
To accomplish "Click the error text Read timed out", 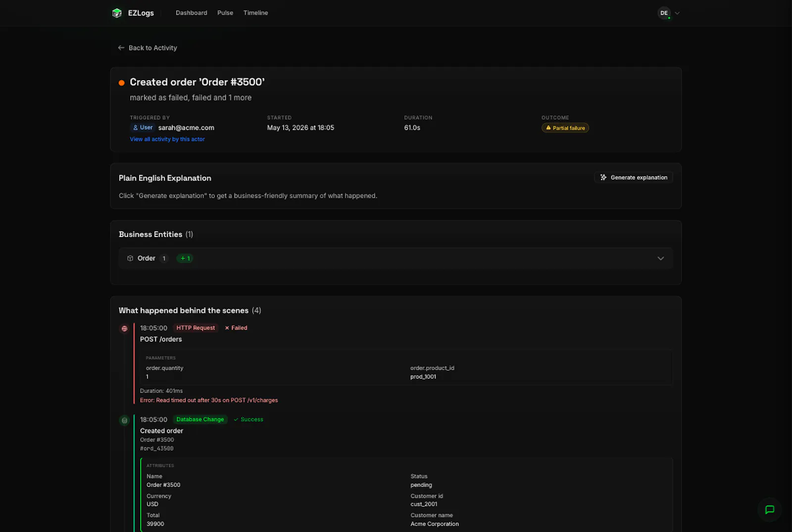I will click(209, 400).
